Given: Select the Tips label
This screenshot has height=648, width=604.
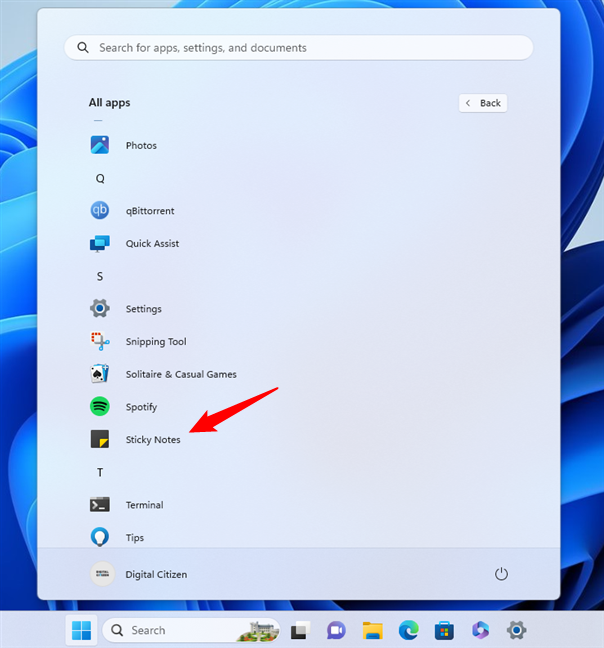Looking at the screenshot, I should coord(135,538).
